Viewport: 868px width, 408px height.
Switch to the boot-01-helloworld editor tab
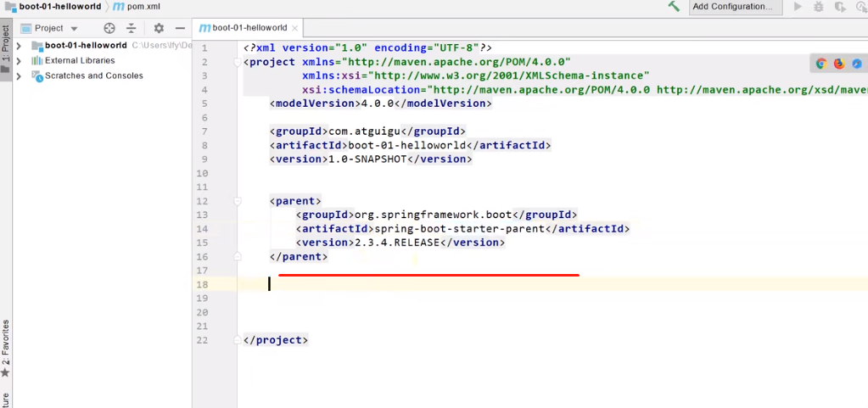click(x=249, y=28)
